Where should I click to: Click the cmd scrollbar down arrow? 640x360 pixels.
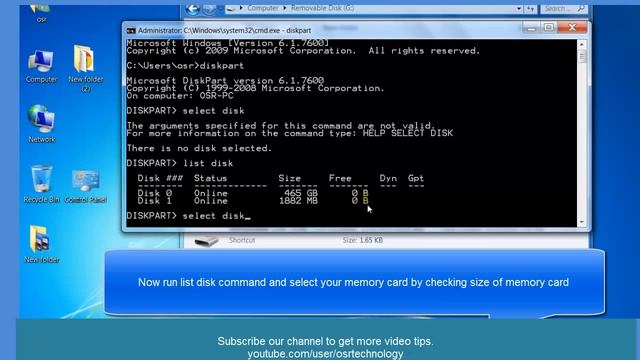582,222
